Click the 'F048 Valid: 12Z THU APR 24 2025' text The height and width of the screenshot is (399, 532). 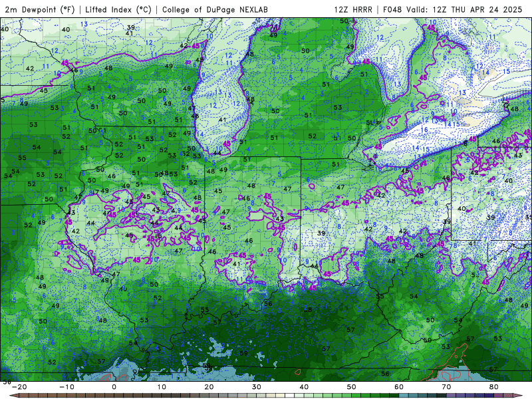(x=452, y=9)
